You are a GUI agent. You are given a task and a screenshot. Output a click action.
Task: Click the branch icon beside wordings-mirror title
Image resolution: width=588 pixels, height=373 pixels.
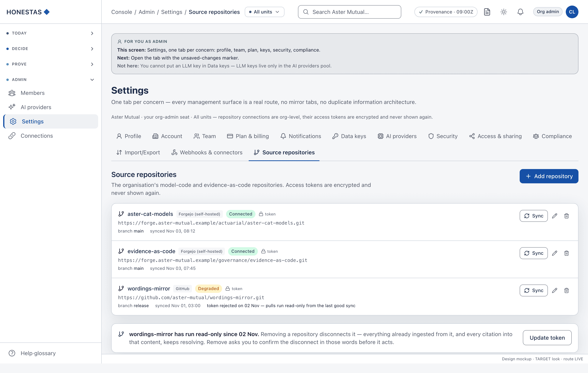pyautogui.click(x=121, y=289)
